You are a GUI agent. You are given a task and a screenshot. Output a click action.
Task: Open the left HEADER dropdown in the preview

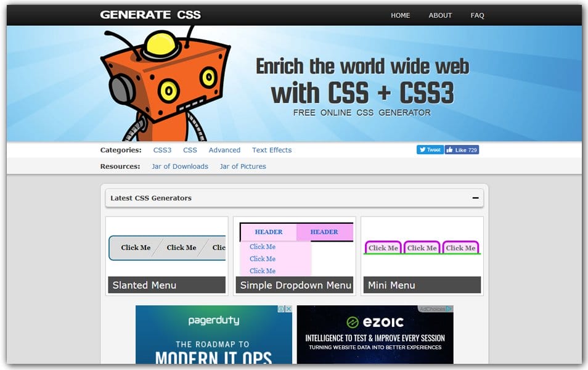point(269,232)
